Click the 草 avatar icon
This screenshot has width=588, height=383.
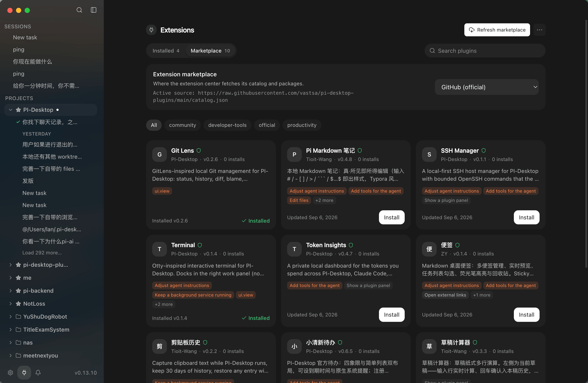point(429,346)
